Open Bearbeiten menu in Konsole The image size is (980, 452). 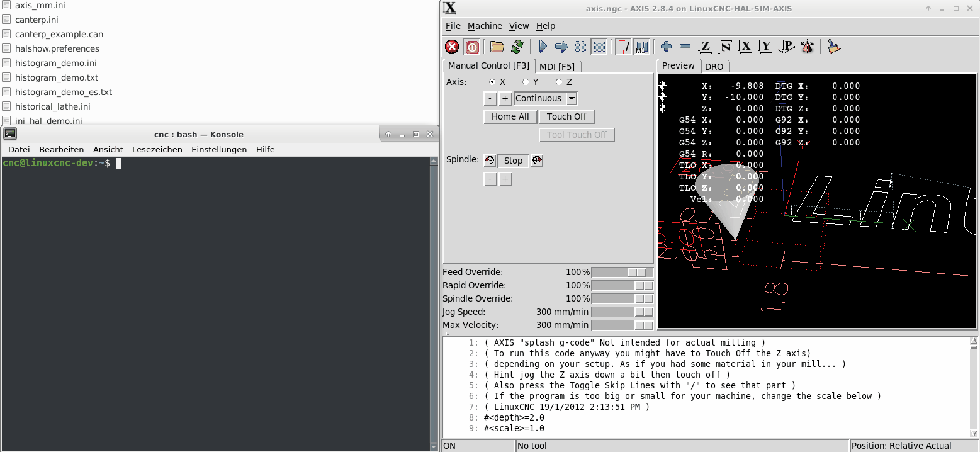point(62,149)
